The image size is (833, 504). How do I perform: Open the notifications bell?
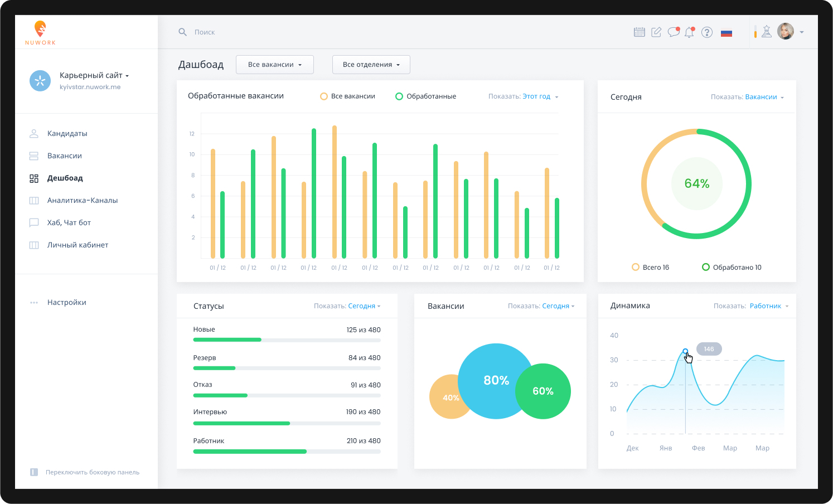click(x=690, y=32)
